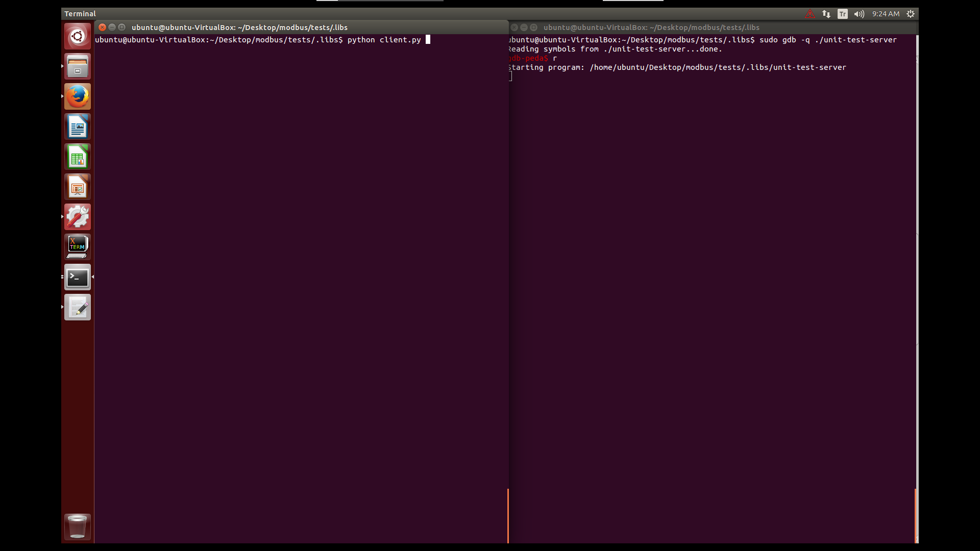Open the Trash bin icon
Image resolution: width=980 pixels, height=551 pixels.
[78, 527]
